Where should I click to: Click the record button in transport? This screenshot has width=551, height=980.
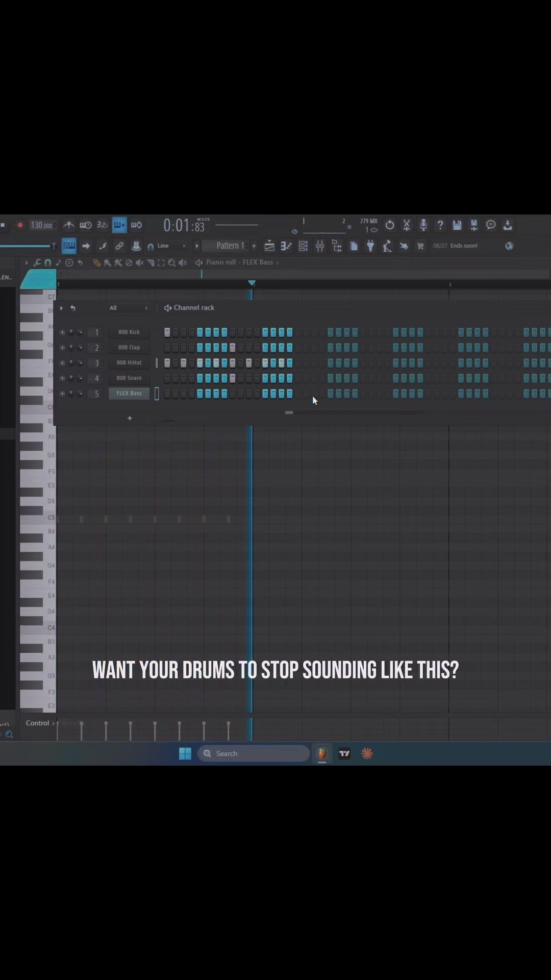(x=20, y=225)
